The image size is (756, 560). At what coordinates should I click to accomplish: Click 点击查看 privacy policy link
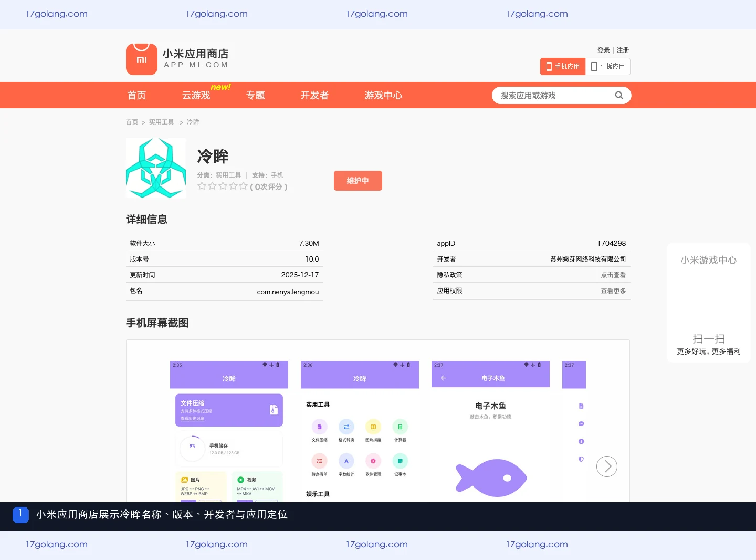tap(613, 275)
